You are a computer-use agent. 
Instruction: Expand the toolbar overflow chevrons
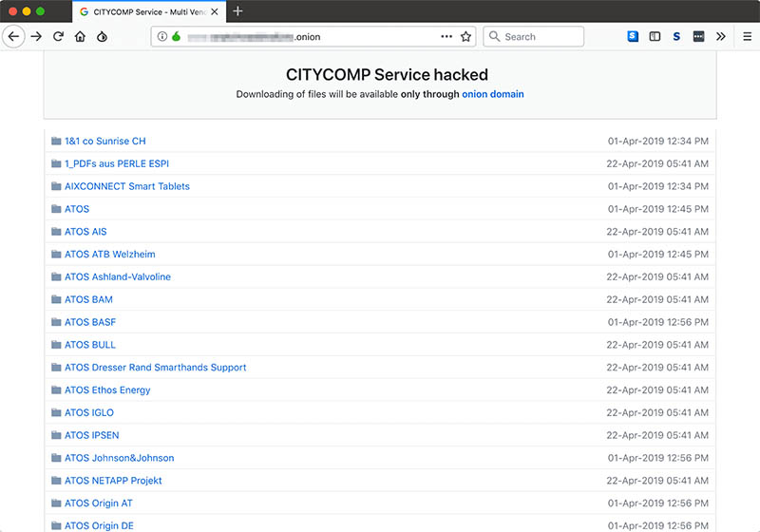coord(721,36)
